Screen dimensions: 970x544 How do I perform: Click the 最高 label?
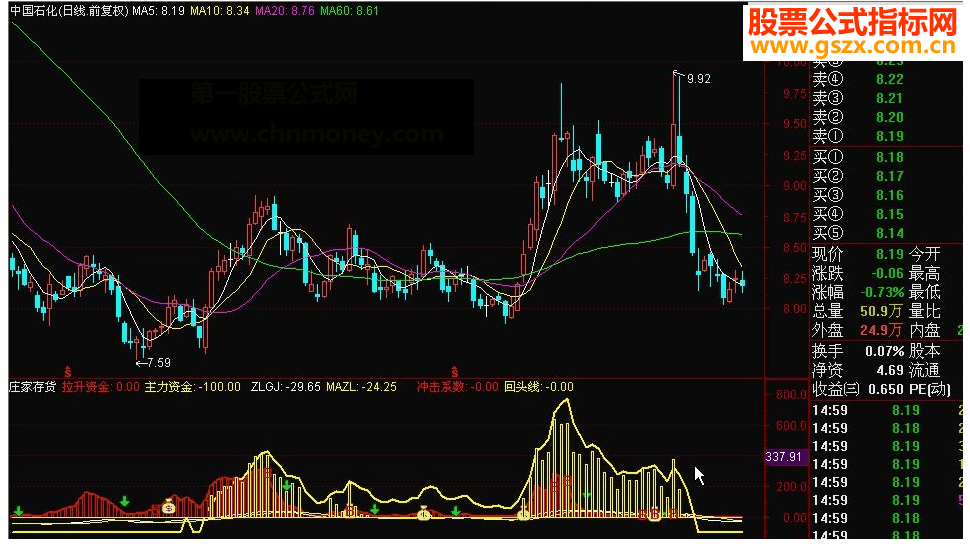(925, 273)
